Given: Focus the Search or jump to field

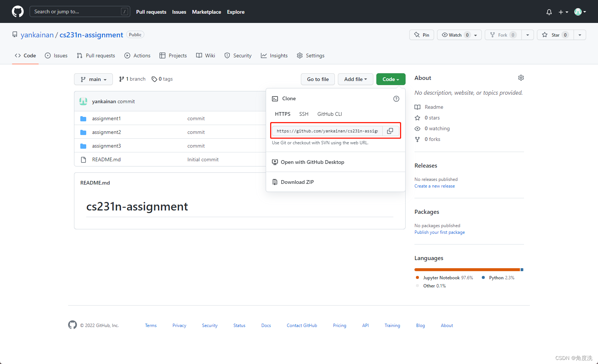Looking at the screenshot, I should (x=80, y=11).
